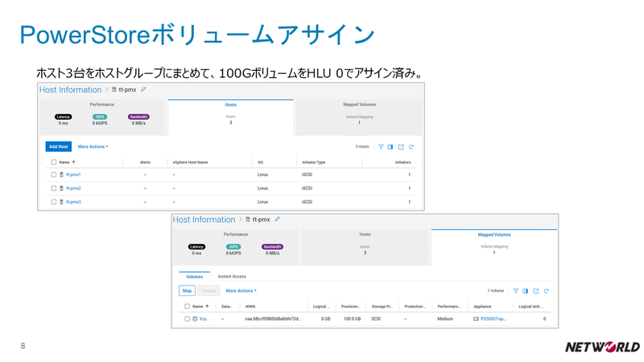Open the tt-pmx2 host link
Screen dimensions: 644x362
(73, 188)
